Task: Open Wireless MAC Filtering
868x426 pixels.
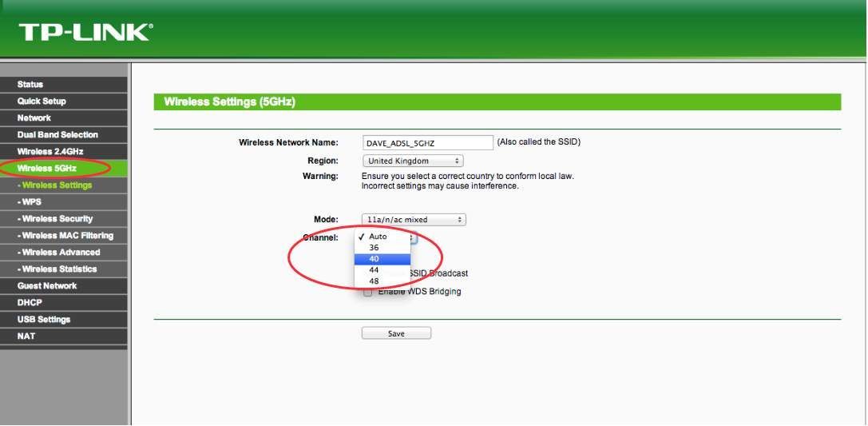Action: point(64,236)
